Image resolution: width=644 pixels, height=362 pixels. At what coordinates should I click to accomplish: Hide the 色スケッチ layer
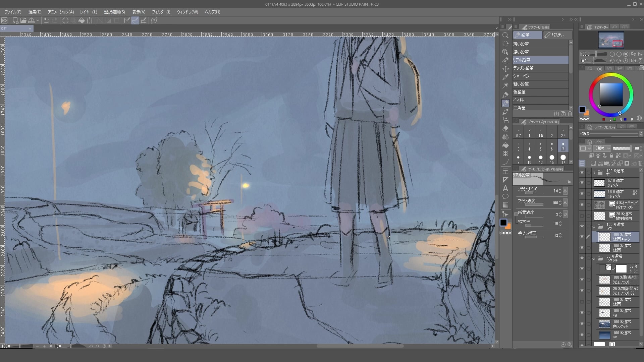pyautogui.click(x=582, y=324)
